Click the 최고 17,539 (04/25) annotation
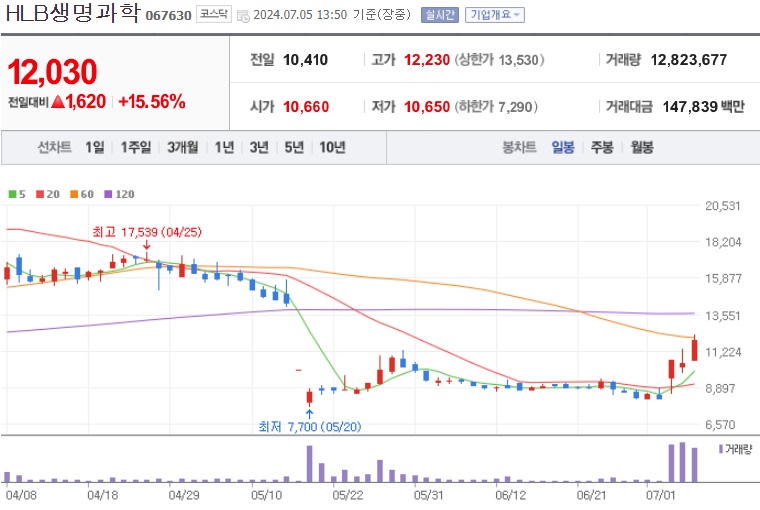The image size is (760, 510). click(147, 232)
